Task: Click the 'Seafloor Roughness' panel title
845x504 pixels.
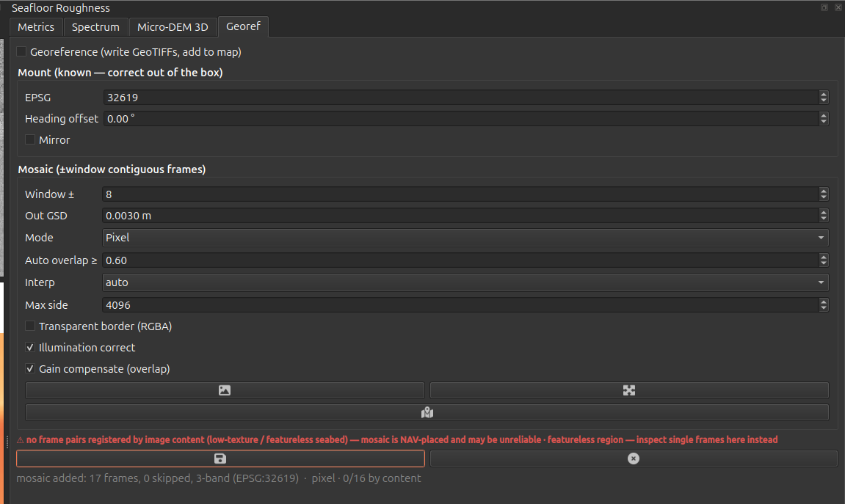Action: pyautogui.click(x=61, y=8)
